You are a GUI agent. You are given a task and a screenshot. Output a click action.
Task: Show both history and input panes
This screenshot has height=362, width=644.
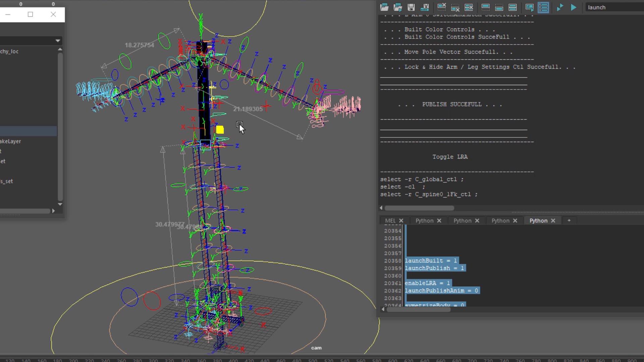click(513, 7)
